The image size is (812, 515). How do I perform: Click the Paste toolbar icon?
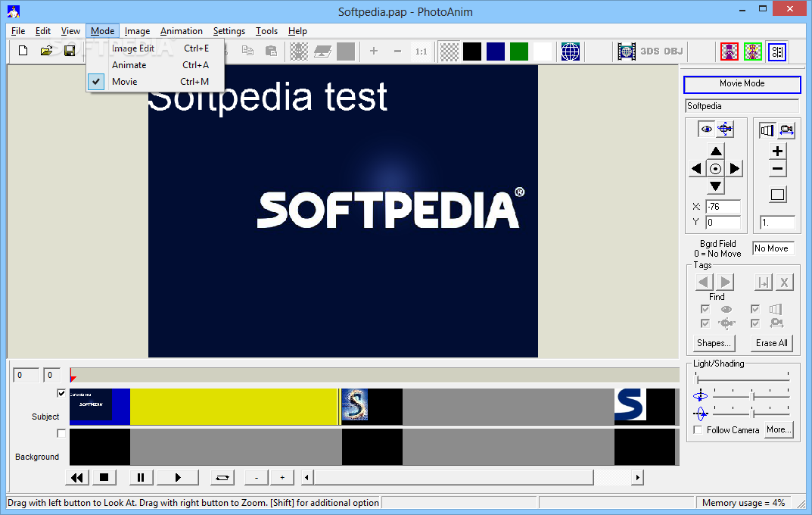click(271, 51)
